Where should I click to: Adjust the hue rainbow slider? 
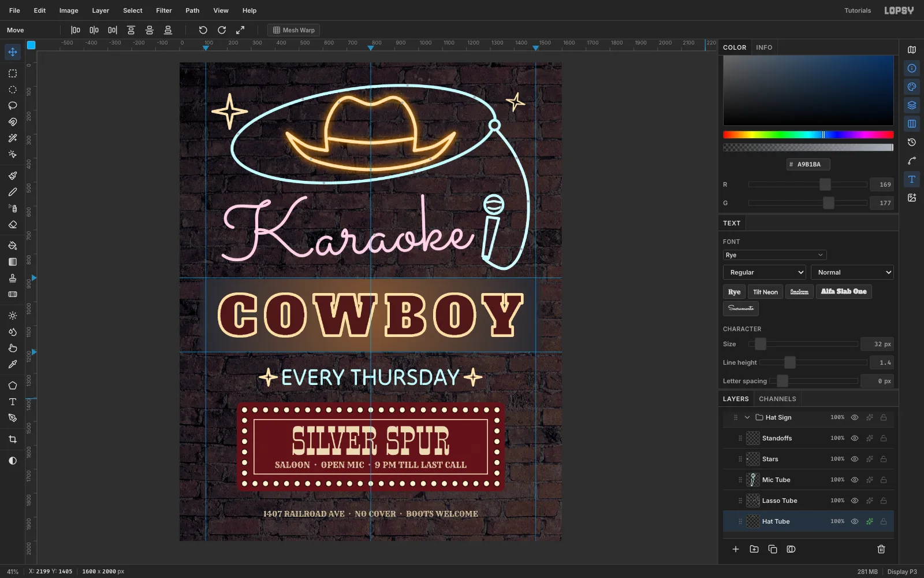tap(808, 135)
